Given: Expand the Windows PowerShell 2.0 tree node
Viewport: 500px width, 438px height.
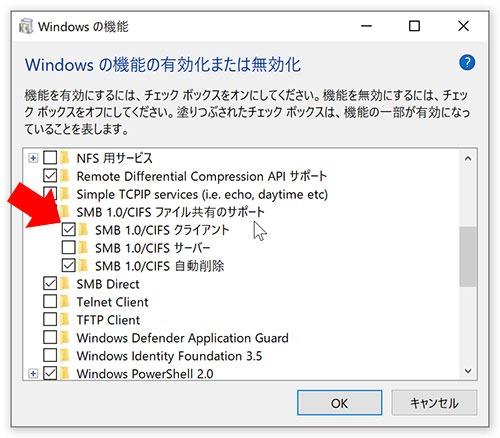Looking at the screenshot, I should (33, 374).
